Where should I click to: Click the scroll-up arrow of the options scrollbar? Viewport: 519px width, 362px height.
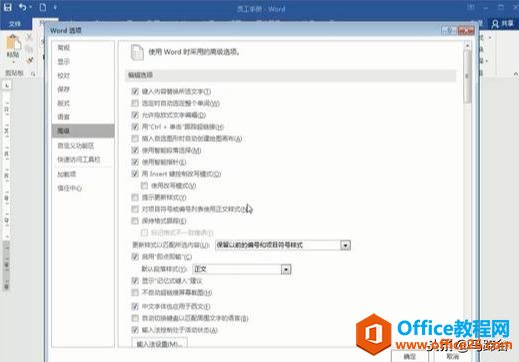[467, 46]
